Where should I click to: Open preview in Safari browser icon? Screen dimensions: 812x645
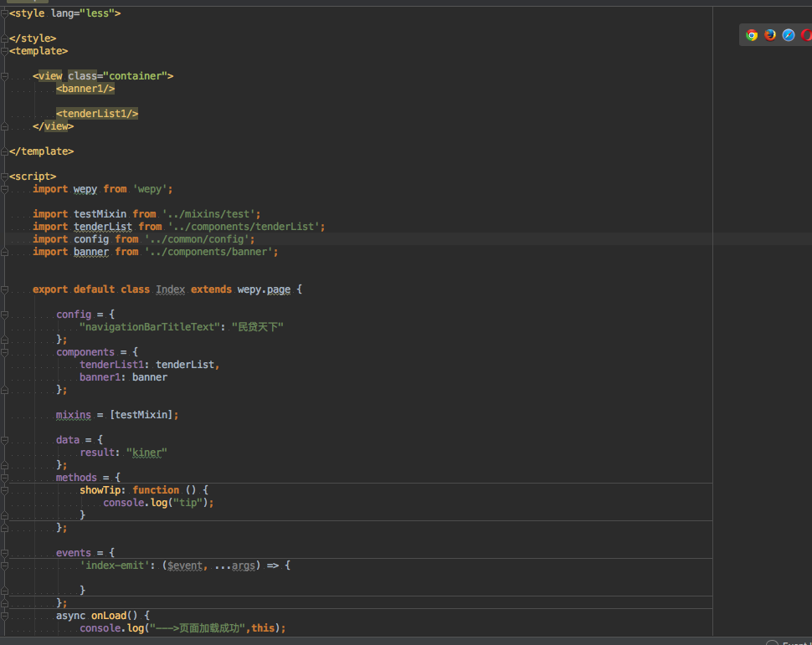pyautogui.click(x=788, y=35)
